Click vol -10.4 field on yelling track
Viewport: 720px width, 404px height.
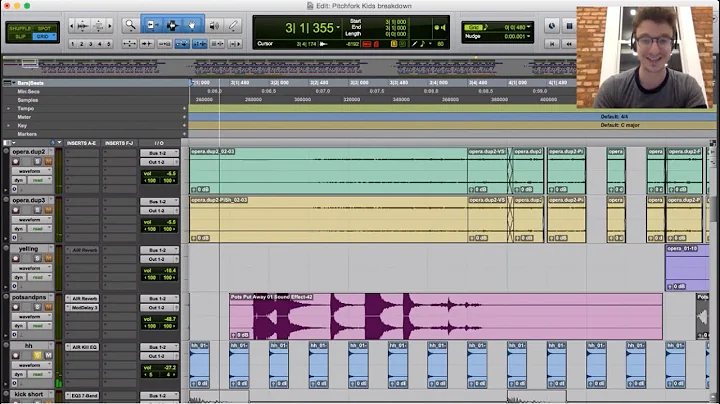[x=159, y=271]
